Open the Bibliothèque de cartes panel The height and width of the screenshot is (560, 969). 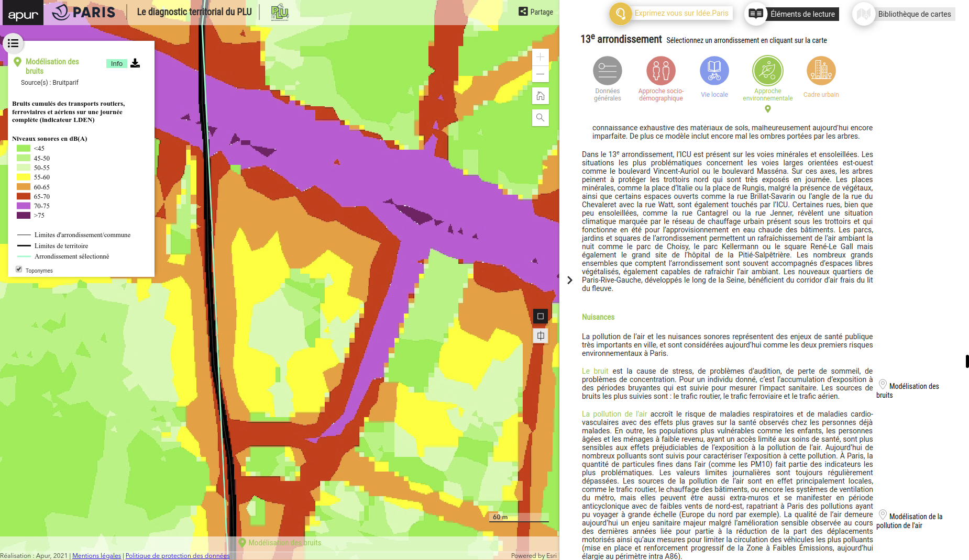coord(904,14)
